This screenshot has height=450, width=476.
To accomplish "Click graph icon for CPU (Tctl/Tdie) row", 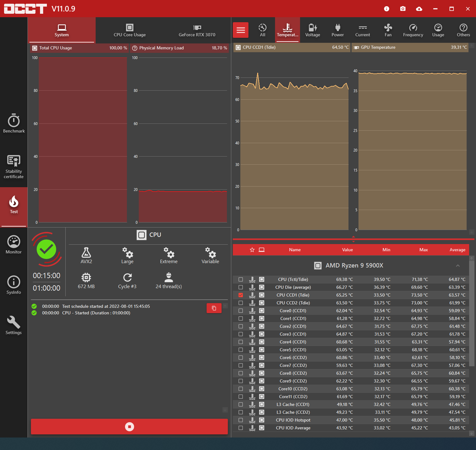I will [x=252, y=279].
